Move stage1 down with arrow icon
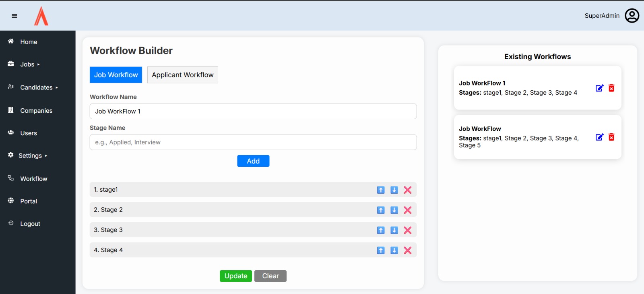This screenshot has width=644, height=294. 394,190
